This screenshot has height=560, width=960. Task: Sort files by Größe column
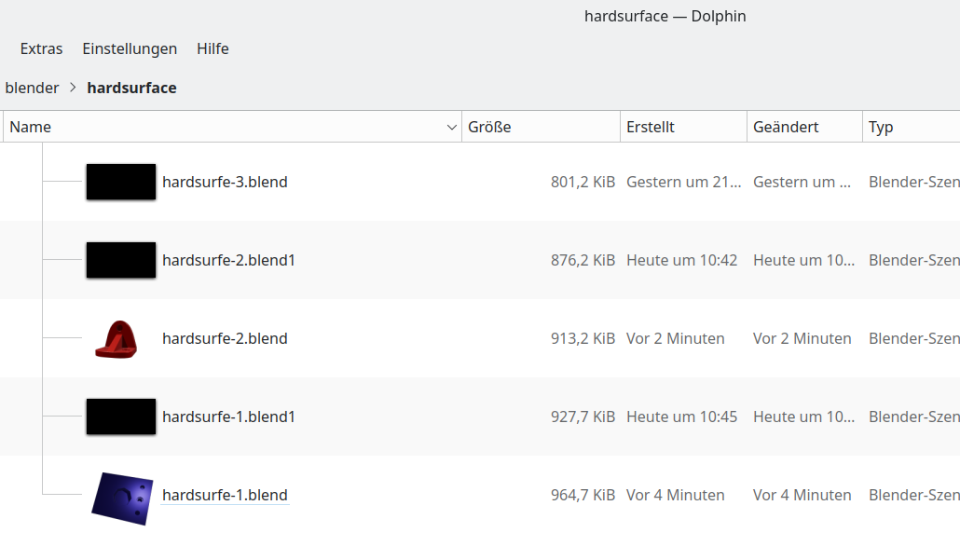point(489,127)
